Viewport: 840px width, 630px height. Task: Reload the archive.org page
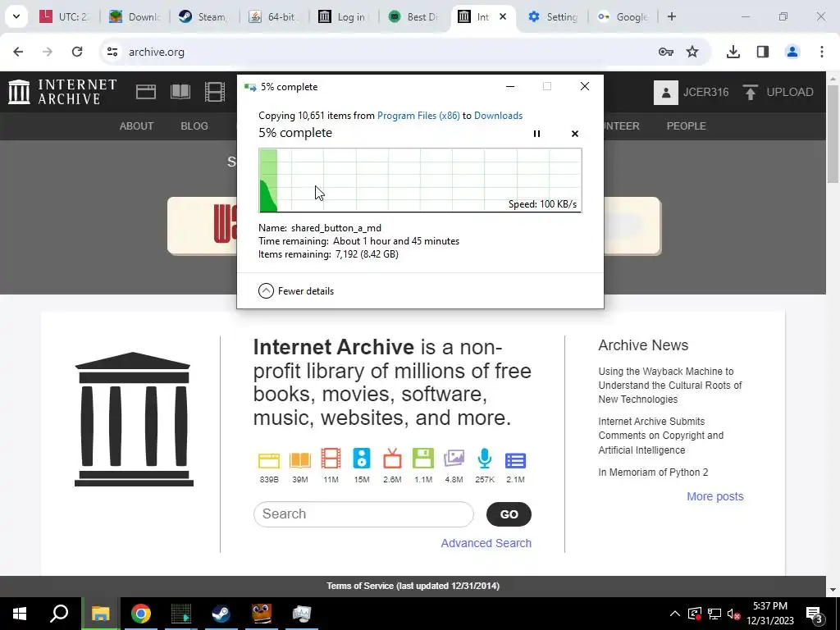(x=77, y=52)
